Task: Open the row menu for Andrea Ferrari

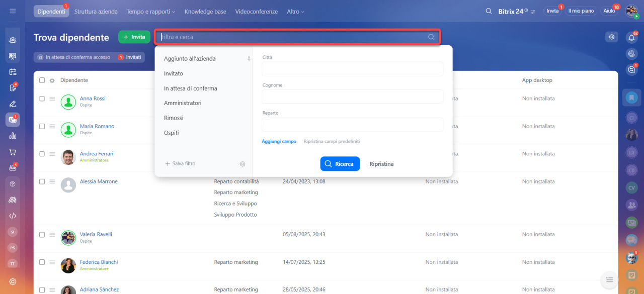Action: [x=52, y=154]
